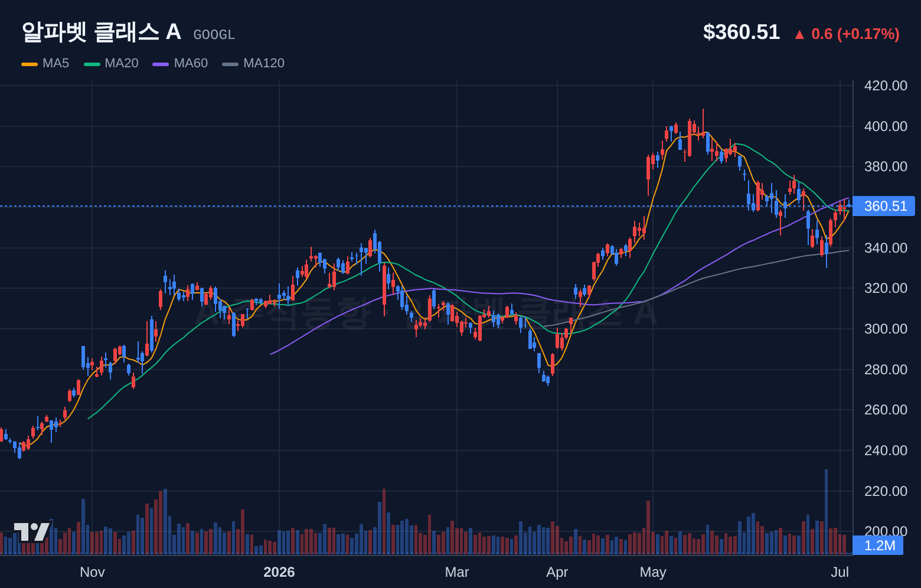Click the 알파벳 클래스 A stock title
This screenshot has width=921, height=588.
[102, 32]
